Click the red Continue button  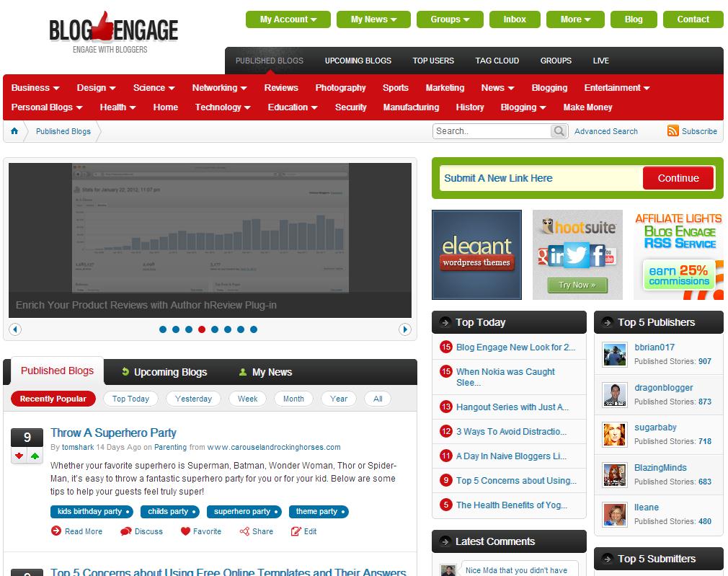click(x=678, y=178)
